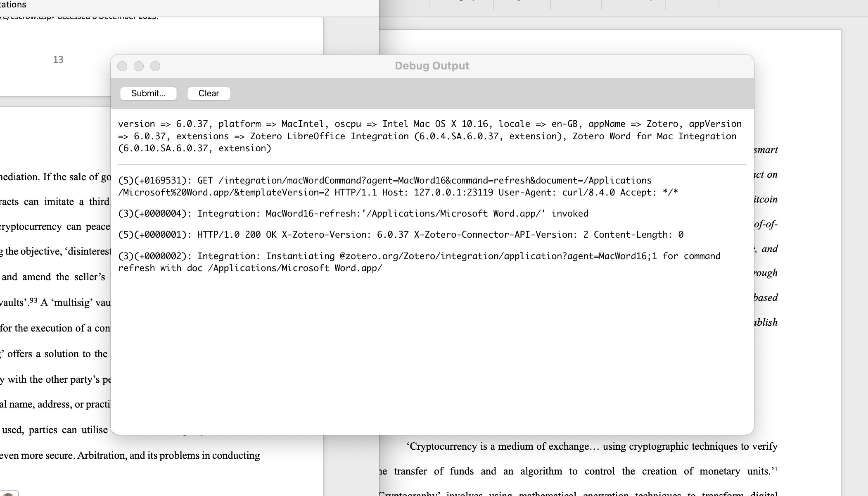Open the Paste Options clipboard icon
The width and height of the screenshot is (868, 496).
coord(9,494)
